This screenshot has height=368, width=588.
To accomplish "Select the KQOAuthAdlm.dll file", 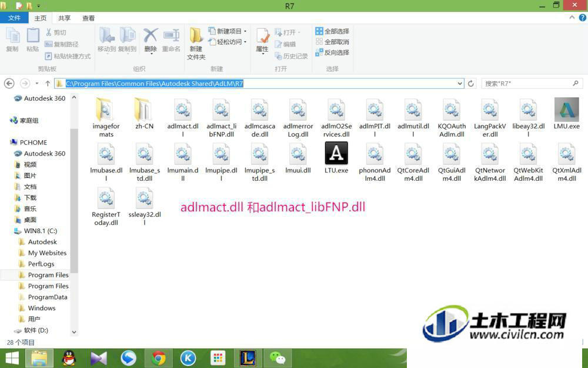I will point(452,118).
